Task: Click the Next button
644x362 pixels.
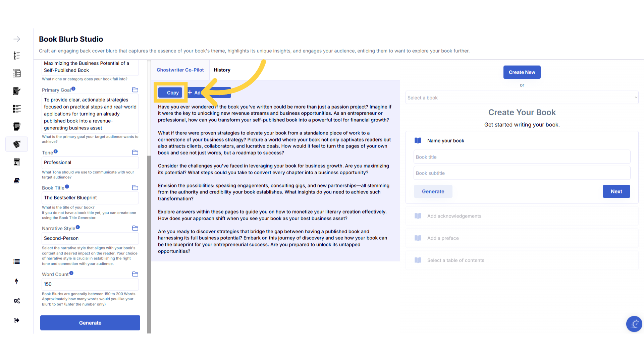Action: [x=616, y=191]
